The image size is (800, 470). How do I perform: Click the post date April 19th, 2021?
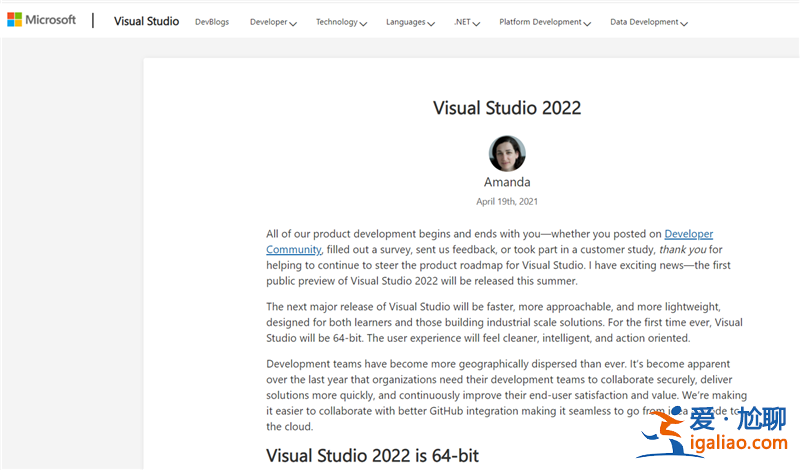pos(507,202)
